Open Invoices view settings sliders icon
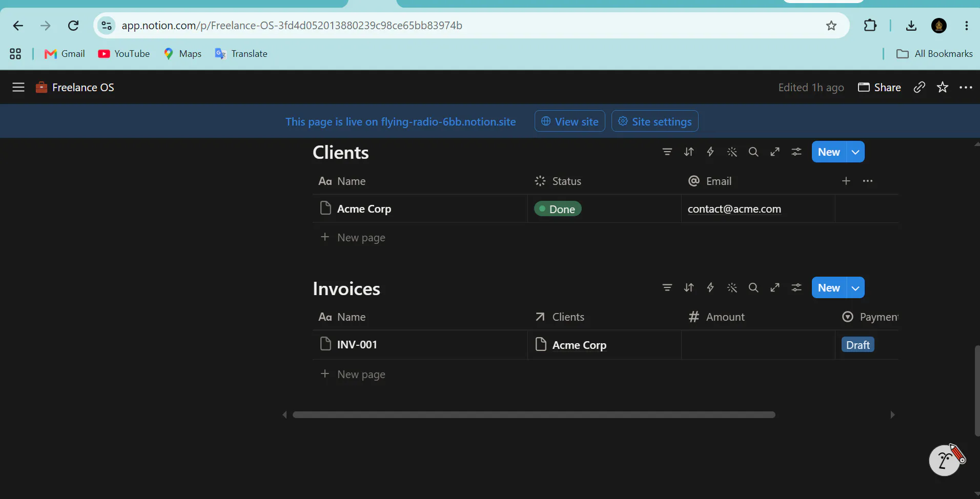The height and width of the screenshot is (499, 980). pos(797,287)
